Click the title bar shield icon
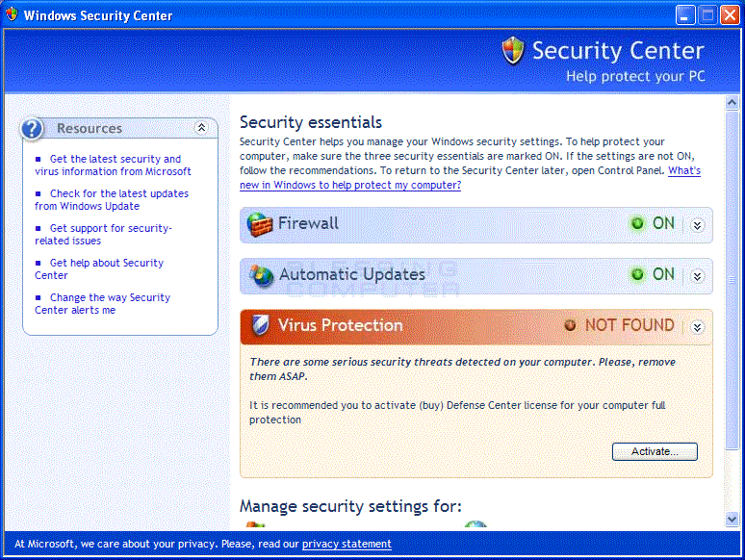Viewport: 745px width, 560px height. [x=12, y=14]
